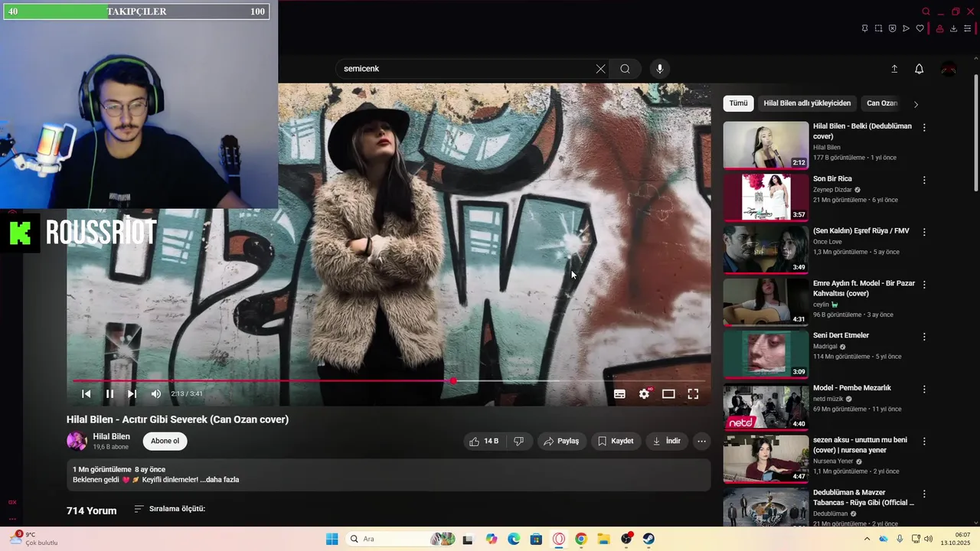Screen dimensions: 980x551
Task: Show more filter chips with the arrow
Action: coord(916,104)
